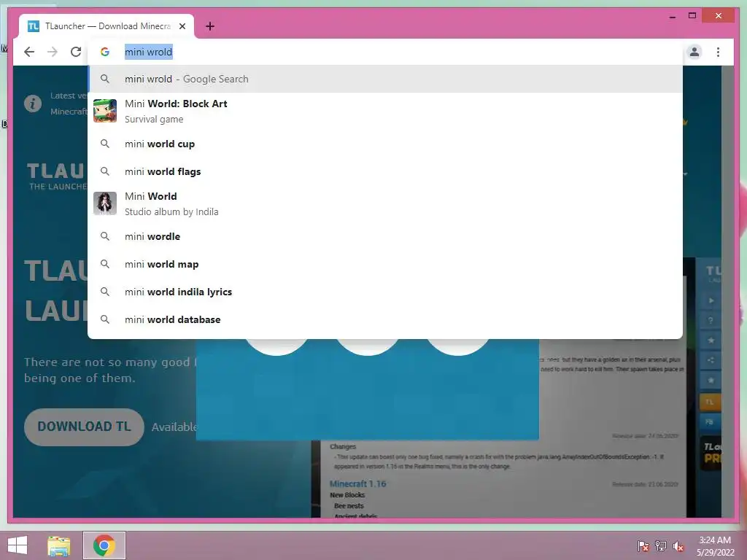
Task: Maximize the Chrome window
Action: tap(692, 16)
